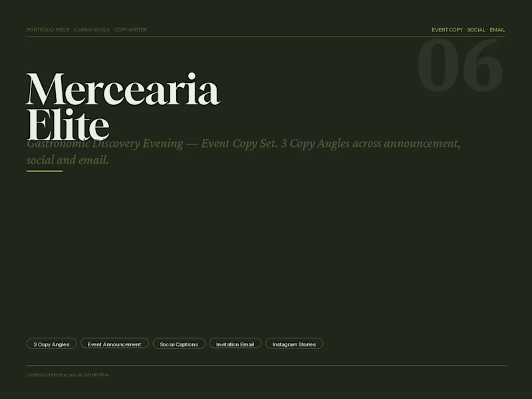The height and width of the screenshot is (399, 532).
Task: Open the 'Invitation Email' pill tag
Action: tap(235, 344)
